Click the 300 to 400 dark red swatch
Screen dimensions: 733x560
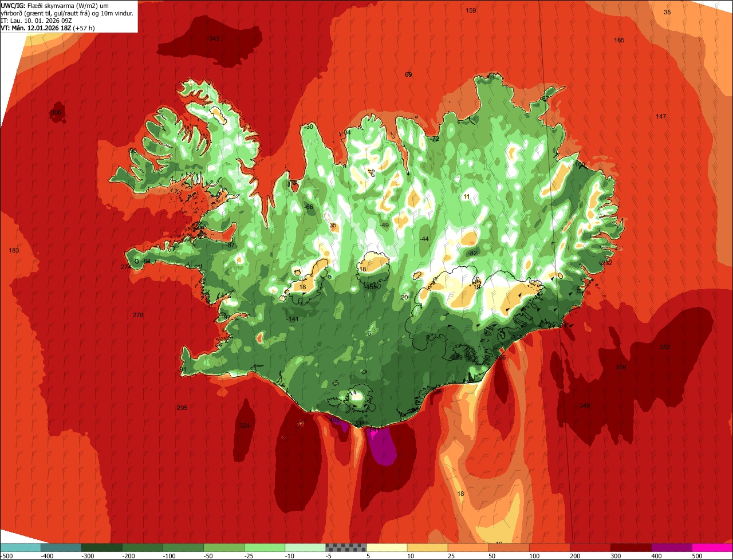(x=630, y=547)
